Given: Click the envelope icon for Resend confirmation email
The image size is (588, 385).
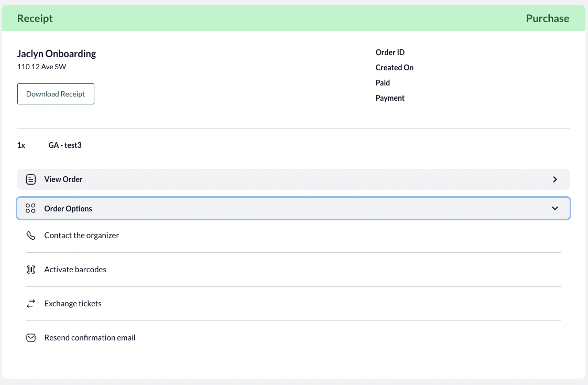Looking at the screenshot, I should (x=31, y=338).
